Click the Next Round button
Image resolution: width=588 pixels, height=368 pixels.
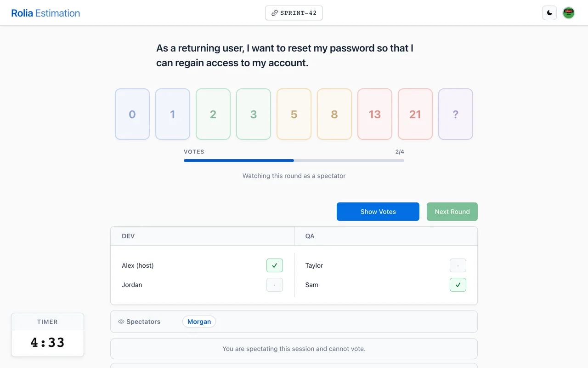(x=452, y=212)
